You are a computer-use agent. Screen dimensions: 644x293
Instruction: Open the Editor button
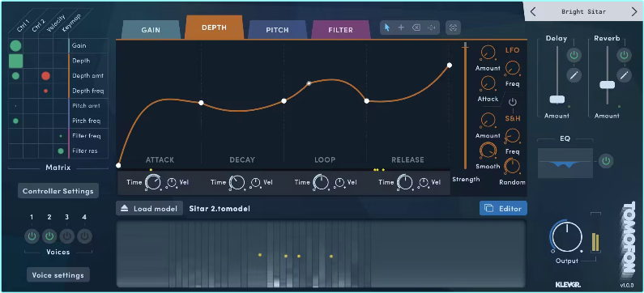(x=503, y=209)
